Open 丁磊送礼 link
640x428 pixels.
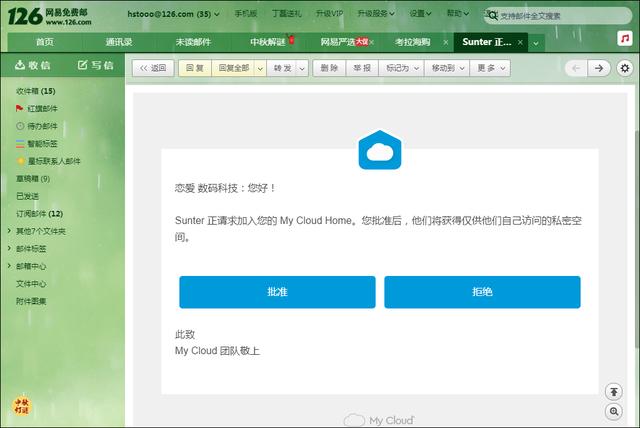[287, 13]
